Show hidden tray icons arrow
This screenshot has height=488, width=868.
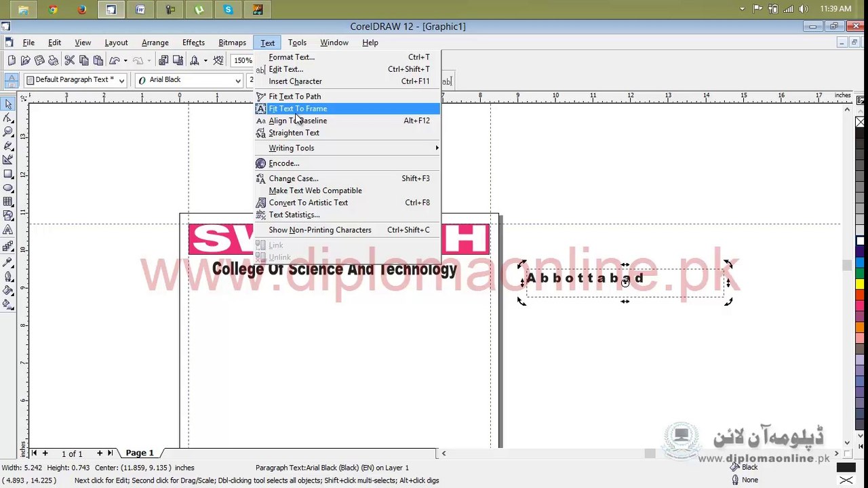point(743,9)
